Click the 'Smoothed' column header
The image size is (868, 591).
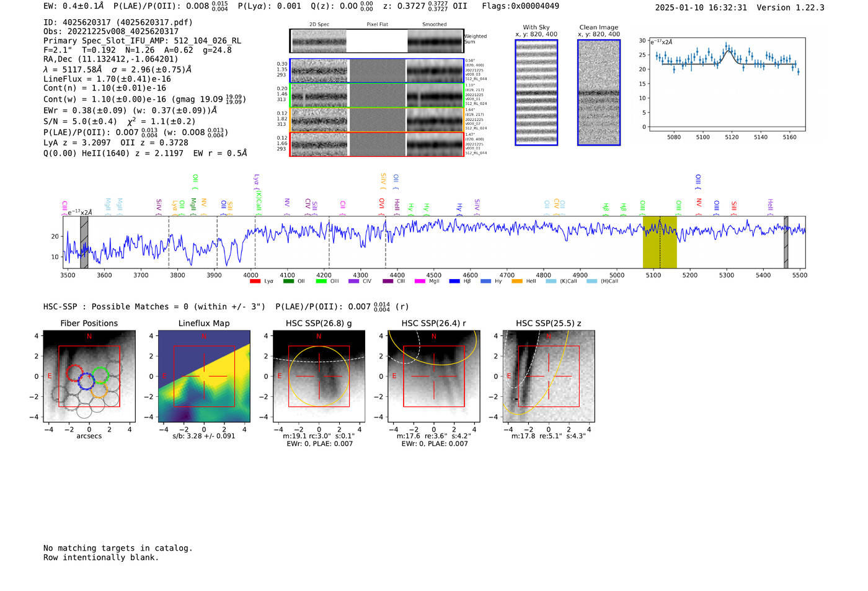(x=435, y=25)
